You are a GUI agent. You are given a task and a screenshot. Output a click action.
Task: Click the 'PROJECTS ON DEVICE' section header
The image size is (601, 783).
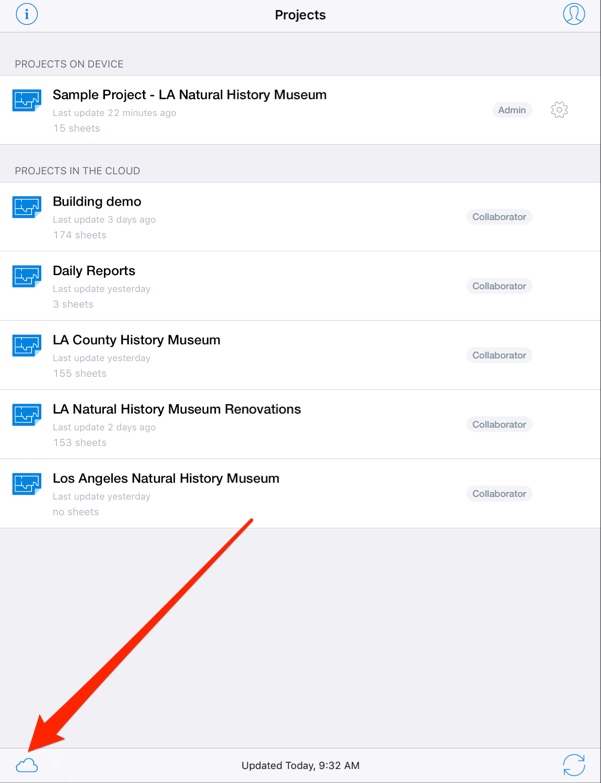point(69,64)
